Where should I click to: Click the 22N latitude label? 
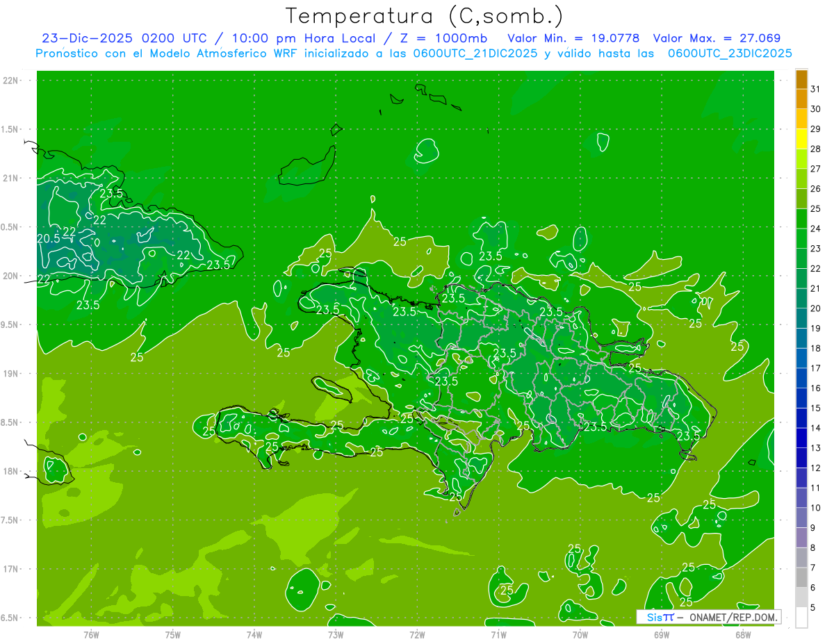pyautogui.click(x=10, y=81)
